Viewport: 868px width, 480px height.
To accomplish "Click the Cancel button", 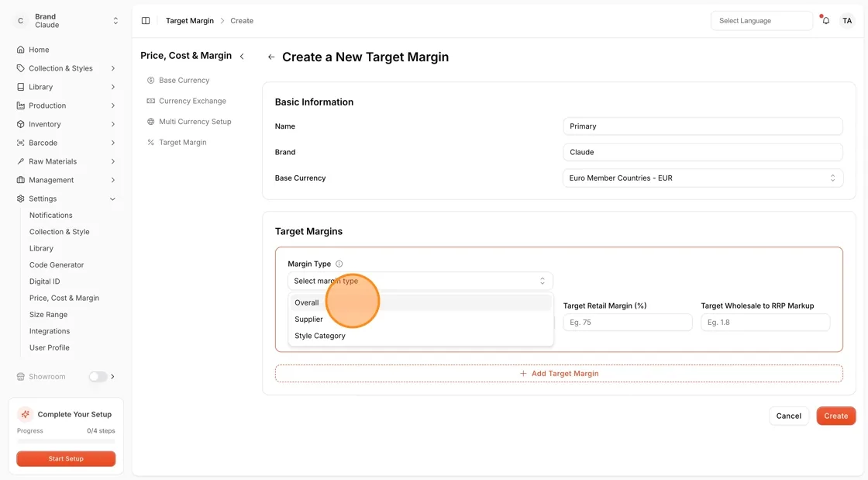I will coord(788,416).
